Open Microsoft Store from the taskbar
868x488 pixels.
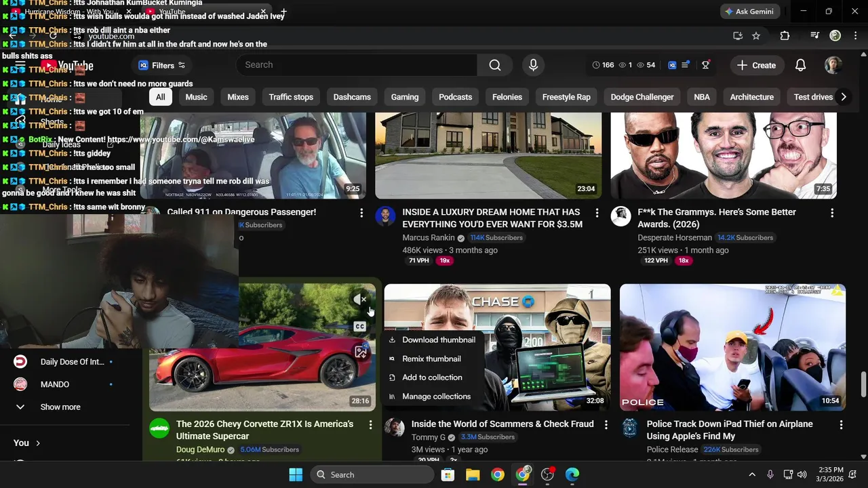coord(448,474)
